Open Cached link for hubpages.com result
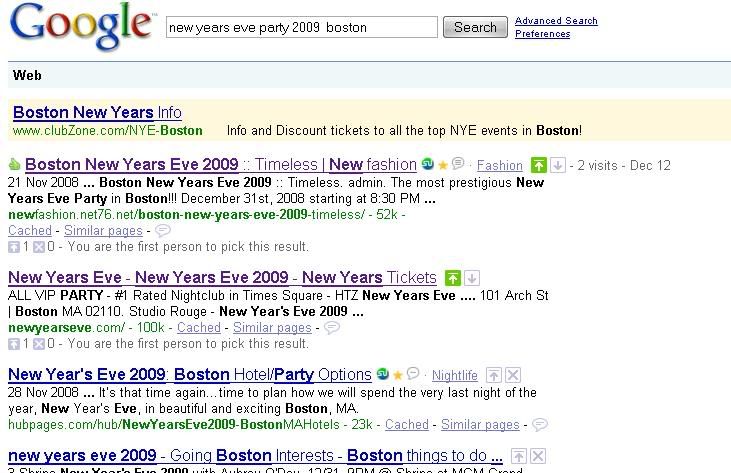This screenshot has width=731, height=473. (x=407, y=425)
